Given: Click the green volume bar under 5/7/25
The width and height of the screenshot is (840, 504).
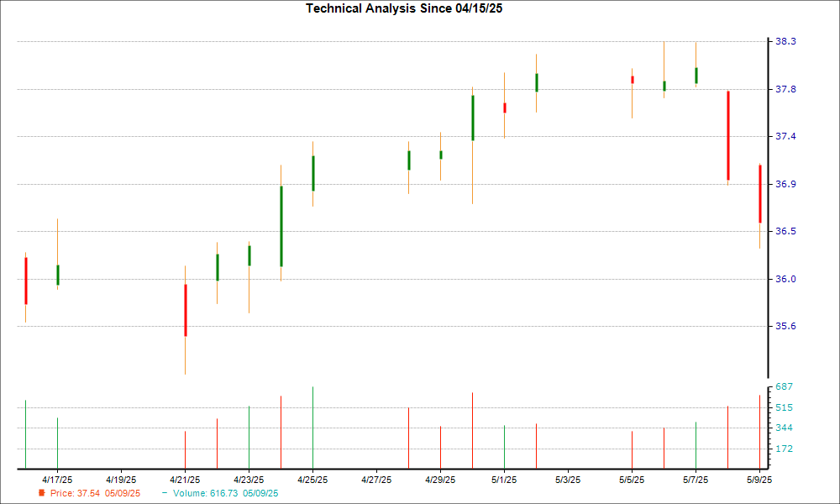Looking at the screenshot, I should point(695,444).
